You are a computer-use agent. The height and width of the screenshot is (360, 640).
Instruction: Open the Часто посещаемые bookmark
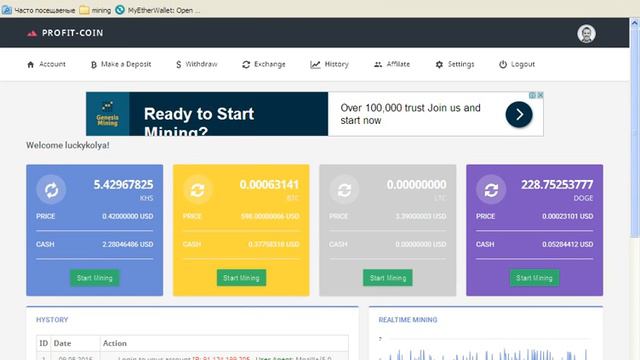click(x=39, y=10)
